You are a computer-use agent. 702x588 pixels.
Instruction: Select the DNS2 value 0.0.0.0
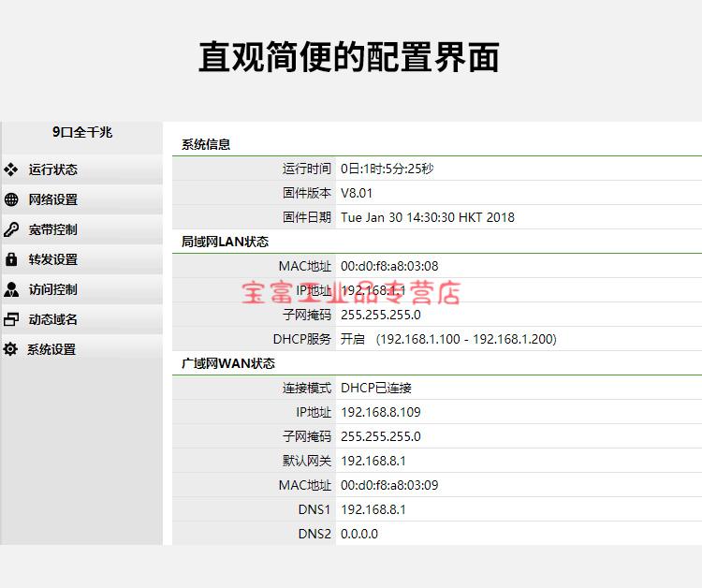click(359, 534)
